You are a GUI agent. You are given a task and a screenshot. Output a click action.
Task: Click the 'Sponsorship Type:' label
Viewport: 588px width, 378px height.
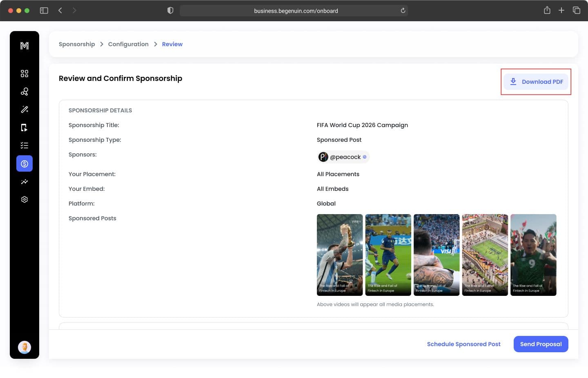point(95,140)
